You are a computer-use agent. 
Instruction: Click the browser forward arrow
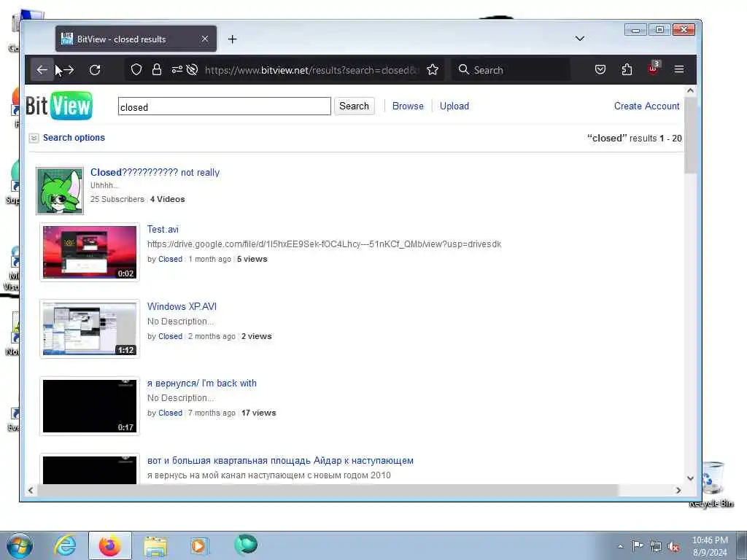click(x=69, y=70)
